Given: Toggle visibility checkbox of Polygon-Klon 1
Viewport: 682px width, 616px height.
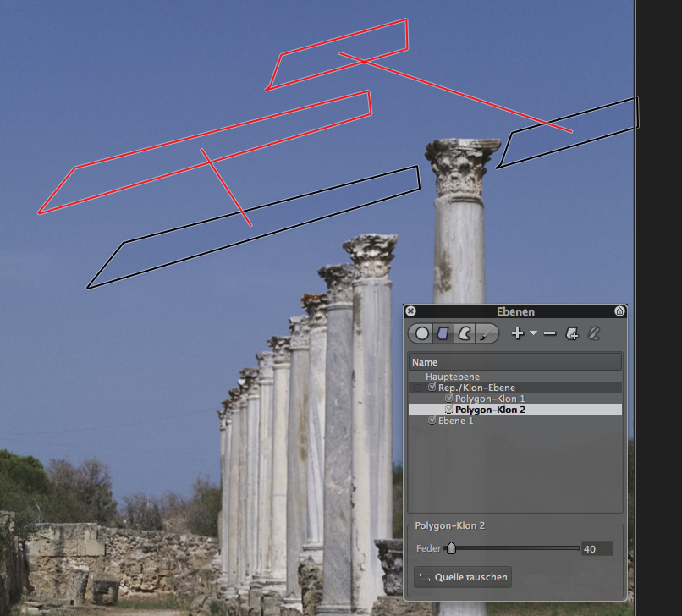Looking at the screenshot, I should coord(449,399).
